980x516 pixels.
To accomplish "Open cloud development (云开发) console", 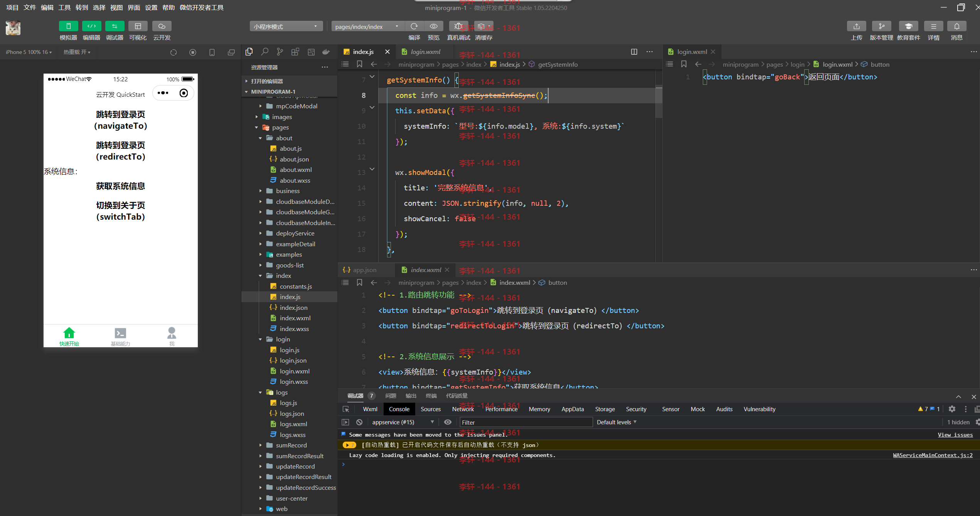I will [x=162, y=26].
